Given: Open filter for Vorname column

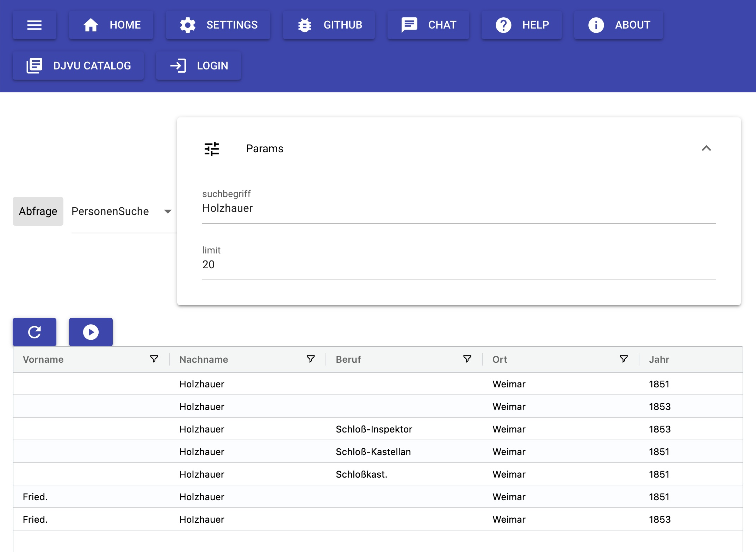Looking at the screenshot, I should [x=154, y=359].
